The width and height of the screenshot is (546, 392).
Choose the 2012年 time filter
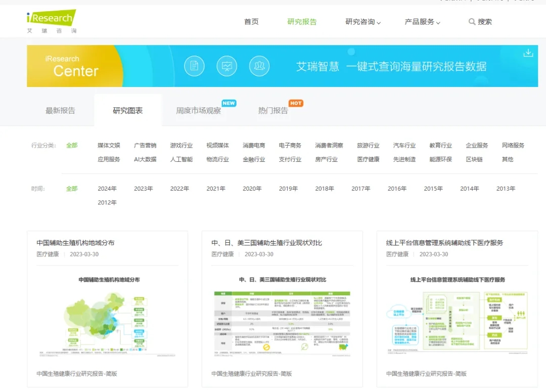[x=107, y=203]
